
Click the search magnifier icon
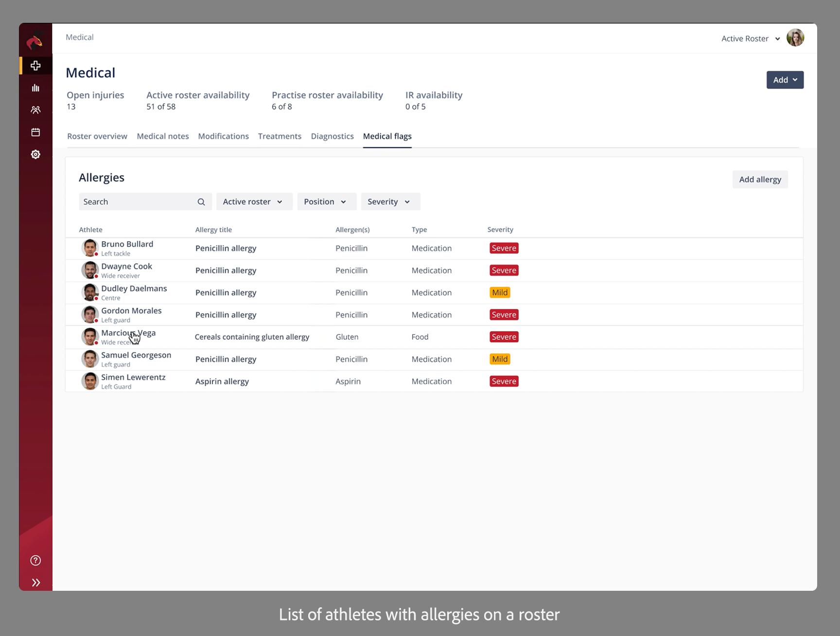click(201, 202)
